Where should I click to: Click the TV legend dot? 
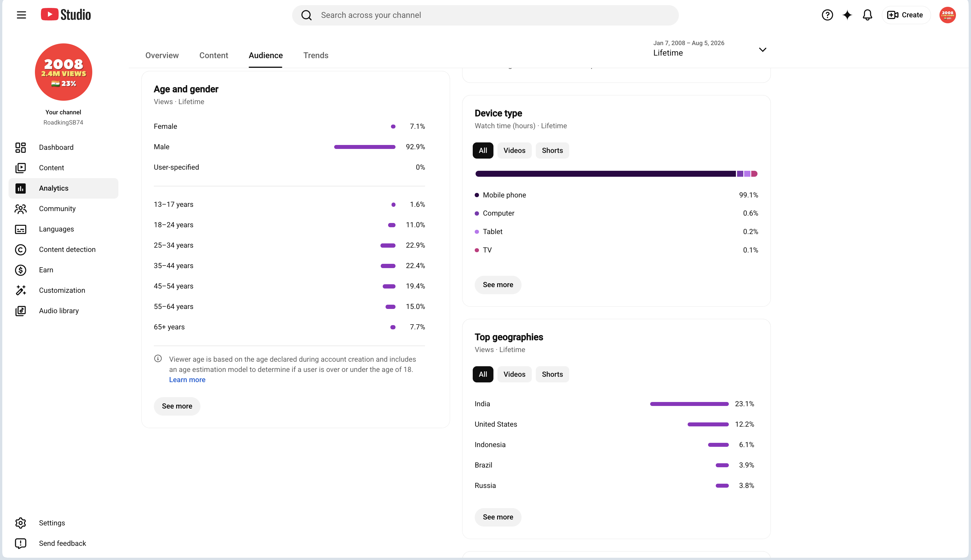476,250
